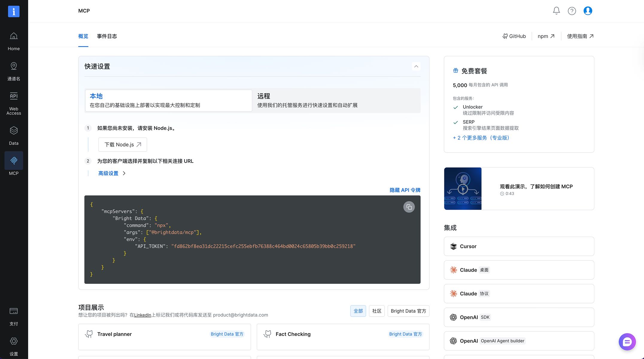Open Home in the sidebar
The width and height of the screenshot is (644, 359).
(x=14, y=41)
